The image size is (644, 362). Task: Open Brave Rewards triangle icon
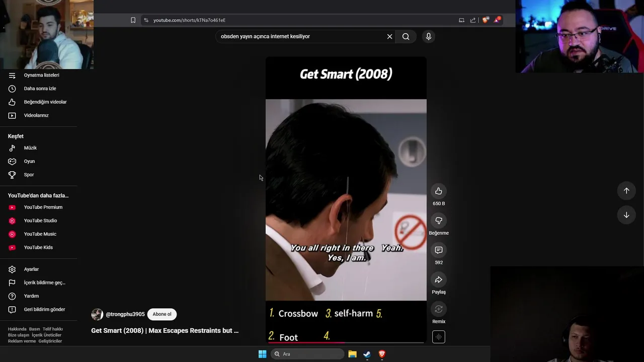(498, 20)
